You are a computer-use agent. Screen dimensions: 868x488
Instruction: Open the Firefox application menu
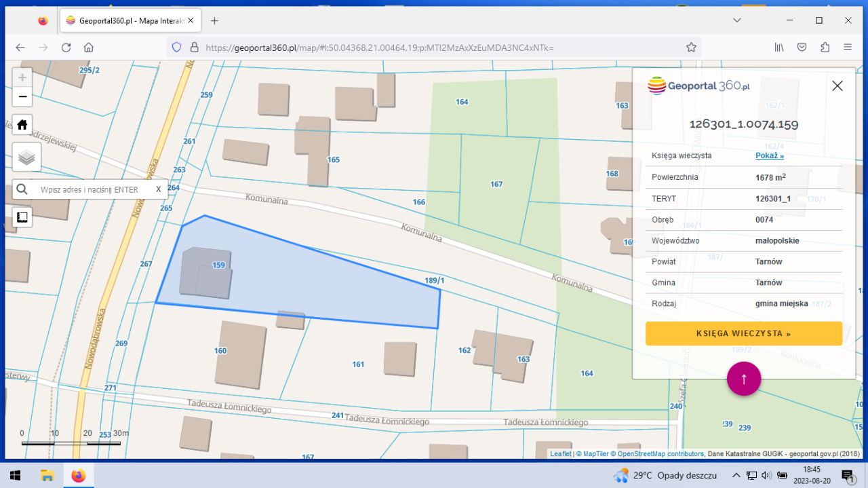pyautogui.click(x=848, y=48)
